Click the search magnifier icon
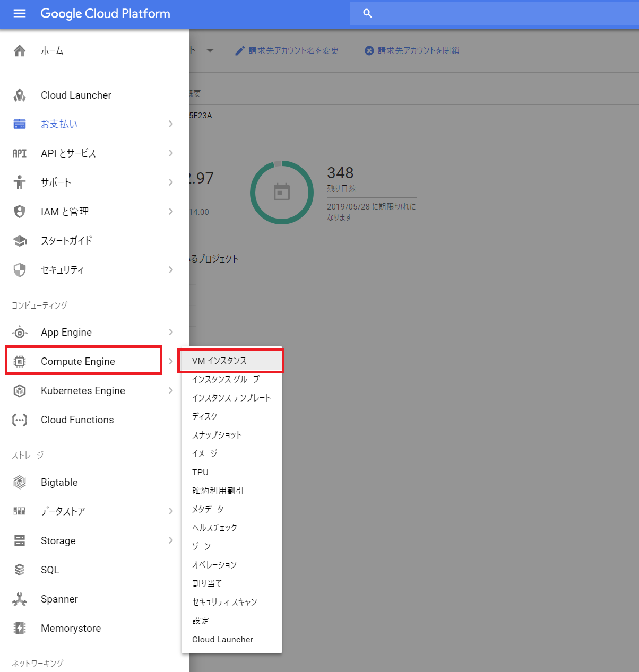 coord(367,14)
